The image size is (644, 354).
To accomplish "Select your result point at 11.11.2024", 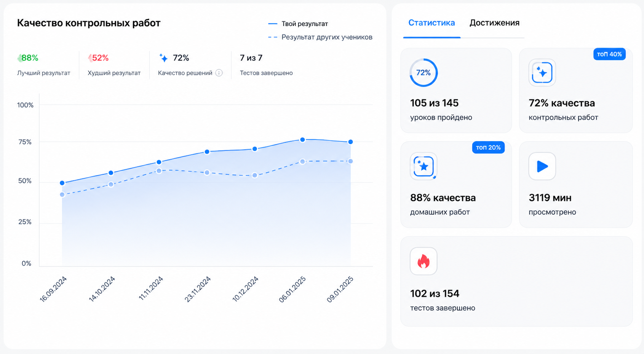I will click(159, 162).
